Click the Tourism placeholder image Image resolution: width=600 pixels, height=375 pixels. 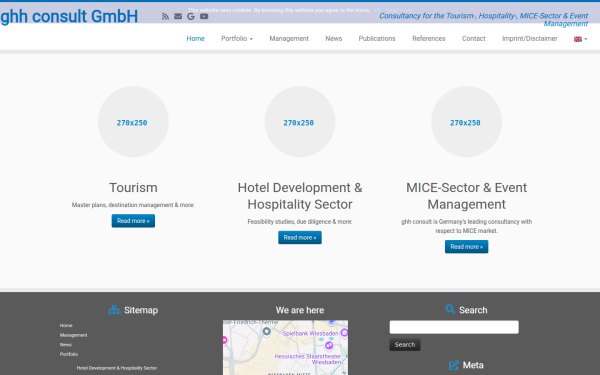[133, 122]
